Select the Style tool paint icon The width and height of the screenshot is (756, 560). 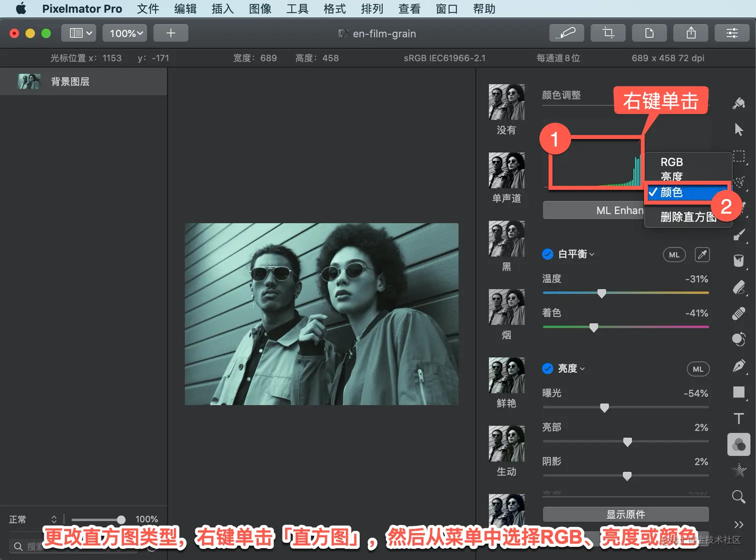[x=738, y=103]
